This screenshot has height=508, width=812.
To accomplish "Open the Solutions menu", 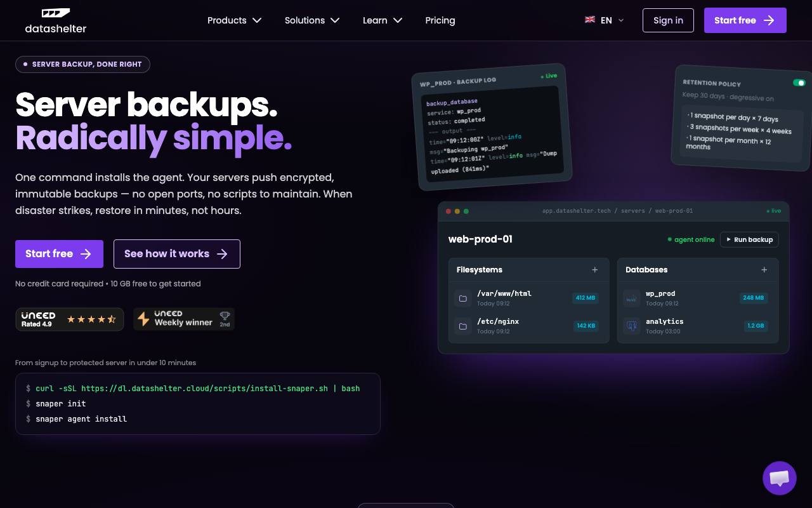I will (312, 20).
